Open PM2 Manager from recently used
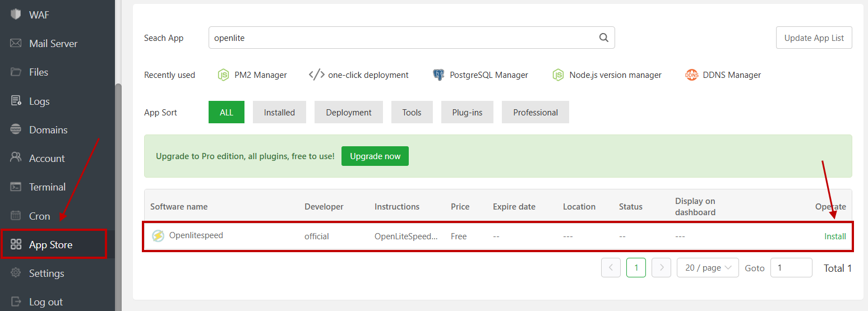 coord(252,75)
